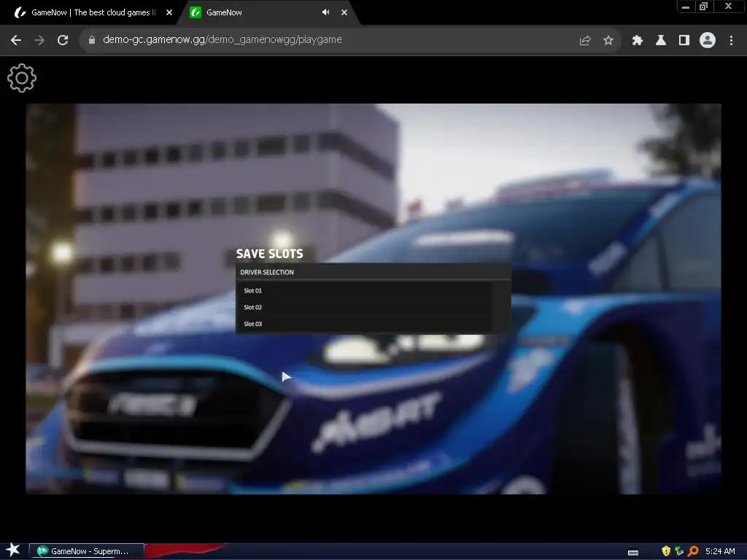The image size is (747, 560).
Task: Share this page with the share icon
Action: (584, 41)
